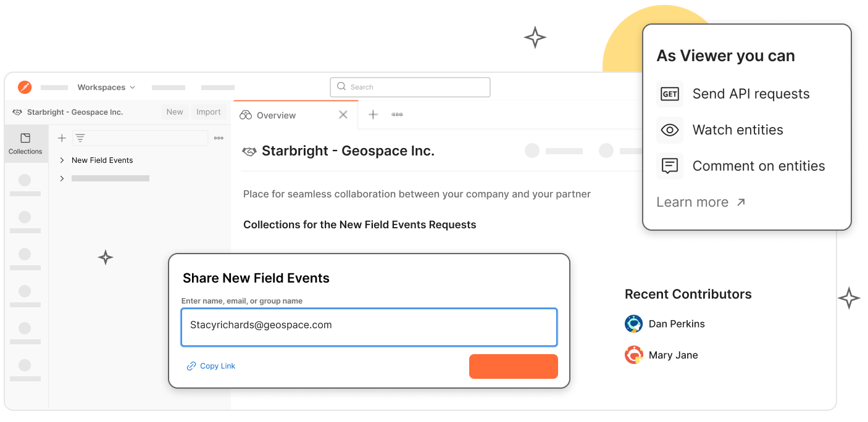Open sidebar more options ellipsis

click(x=219, y=138)
